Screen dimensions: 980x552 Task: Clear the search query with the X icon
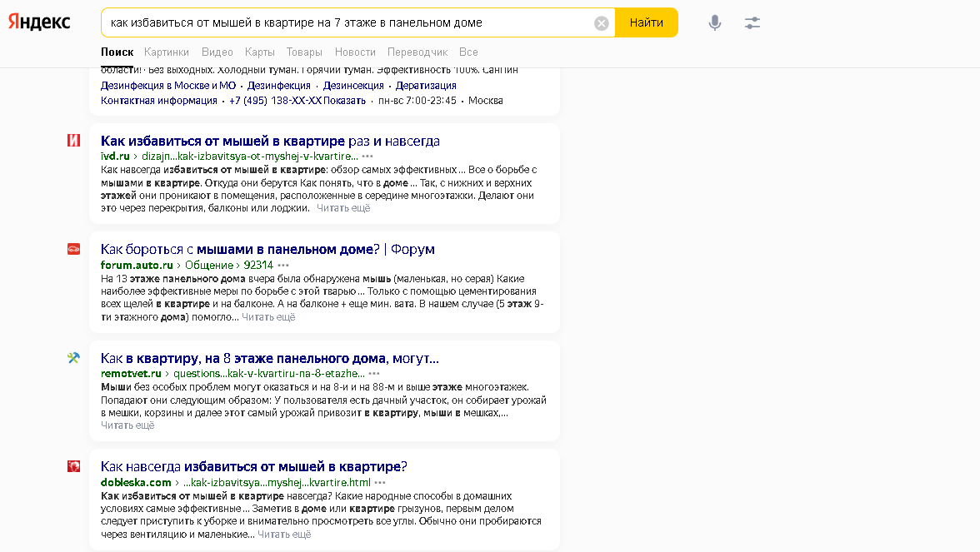point(602,23)
